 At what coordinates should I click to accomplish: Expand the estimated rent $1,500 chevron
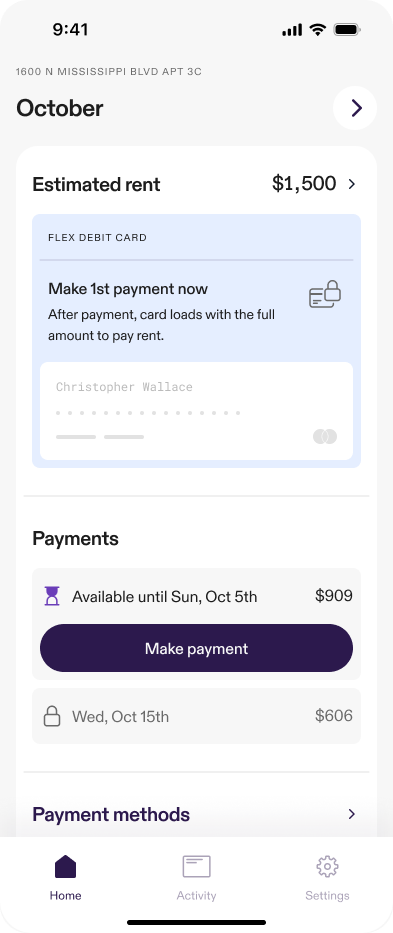point(352,184)
